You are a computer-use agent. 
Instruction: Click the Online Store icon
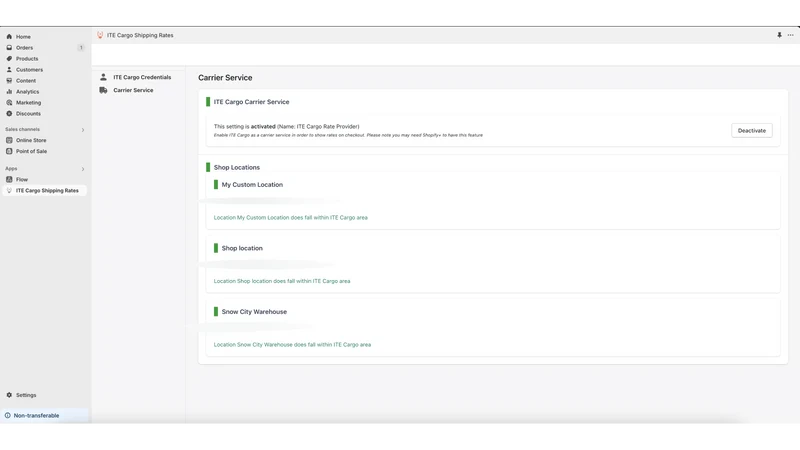tap(9, 140)
